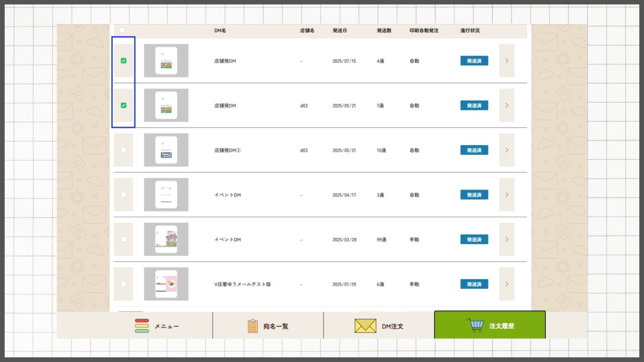Click the 発送日 column header

[x=339, y=31]
